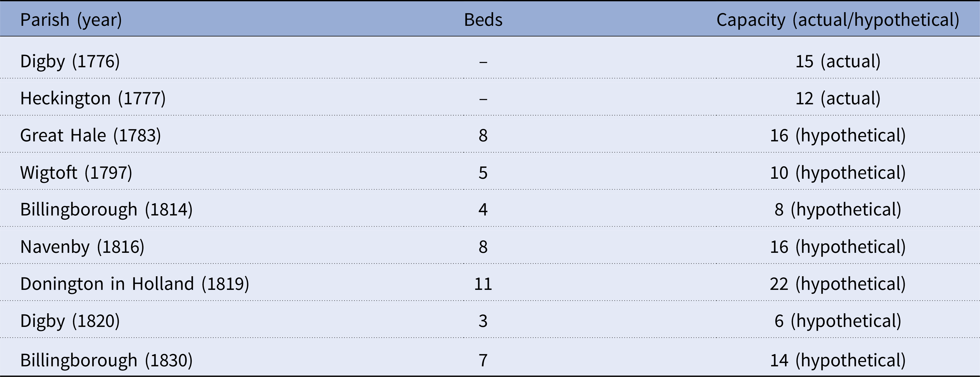Click the beds value '11' for Donington

pos(483,284)
